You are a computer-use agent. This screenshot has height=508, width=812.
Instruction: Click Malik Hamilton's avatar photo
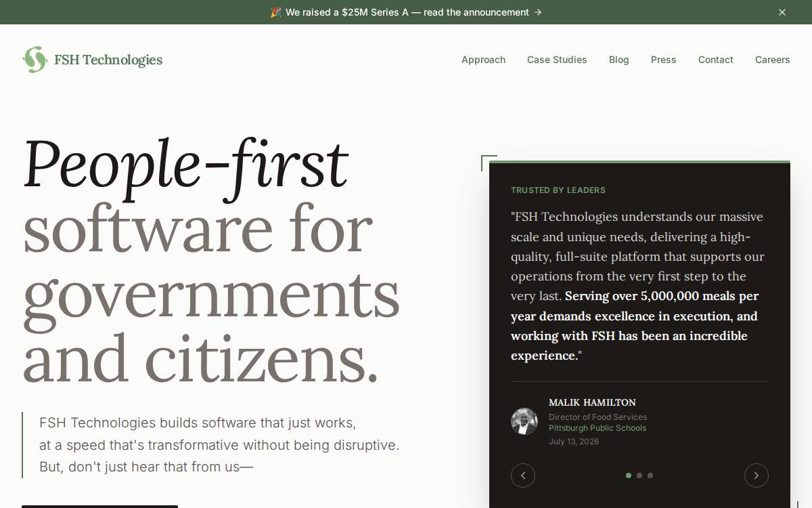524,421
